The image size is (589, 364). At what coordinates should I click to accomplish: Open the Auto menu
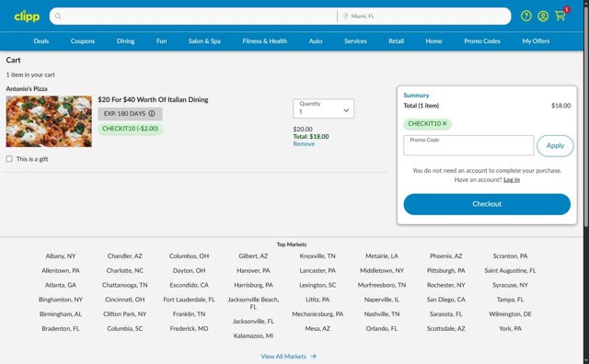point(316,41)
